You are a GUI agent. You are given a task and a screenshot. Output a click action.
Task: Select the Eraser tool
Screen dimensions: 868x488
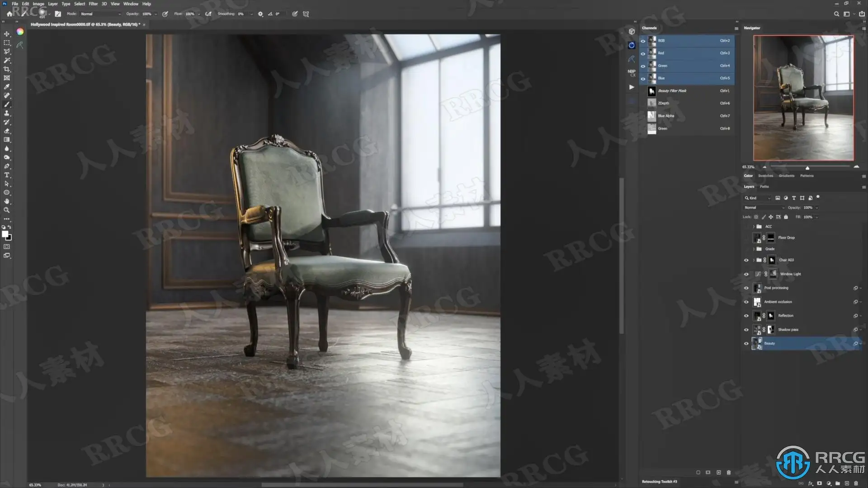7,131
